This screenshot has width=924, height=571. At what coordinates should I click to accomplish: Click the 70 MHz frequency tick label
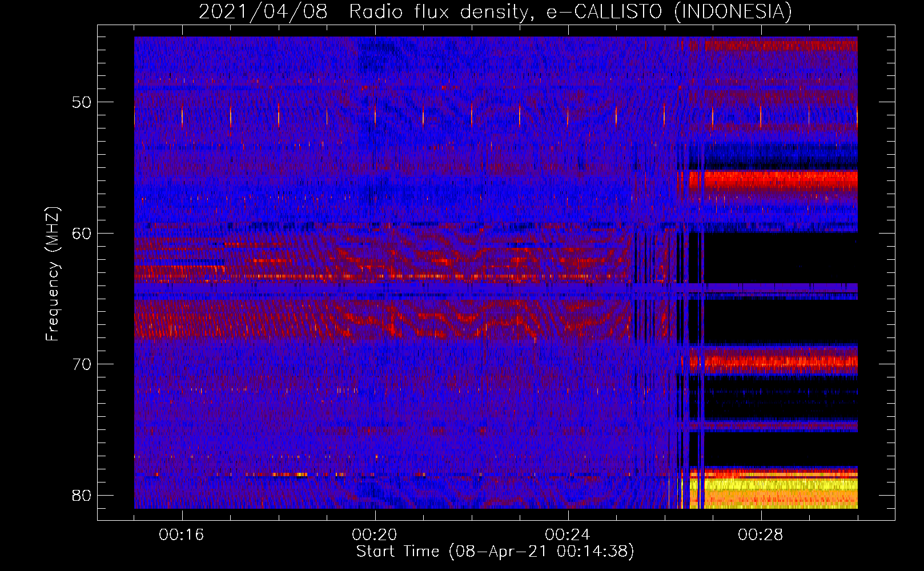tap(82, 364)
